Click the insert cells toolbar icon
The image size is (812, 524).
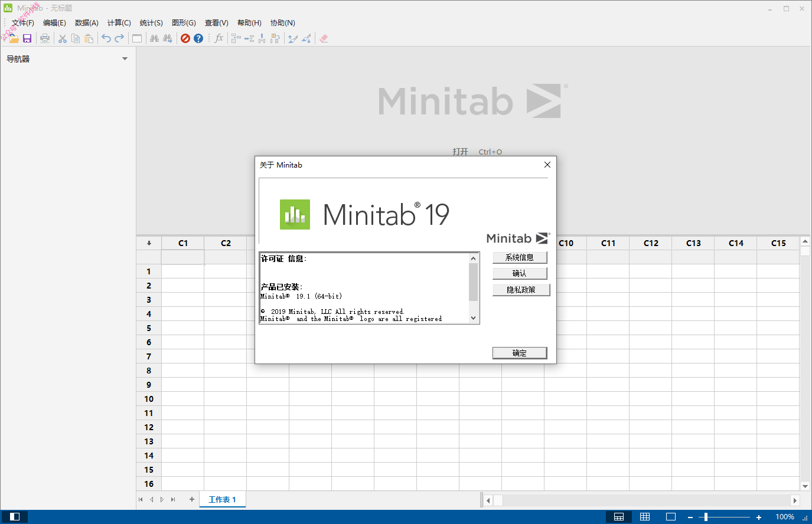236,38
